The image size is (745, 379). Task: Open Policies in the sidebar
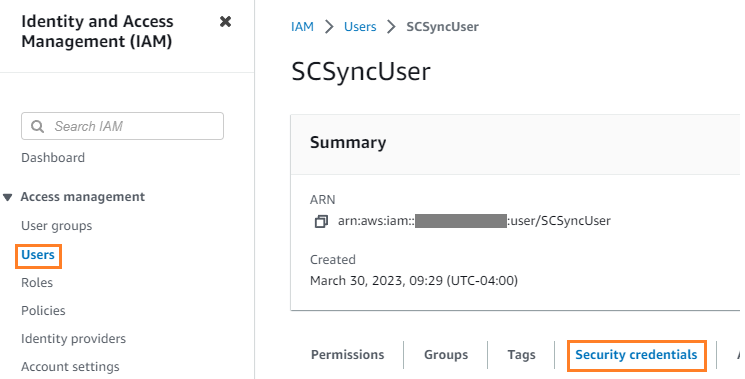(43, 311)
